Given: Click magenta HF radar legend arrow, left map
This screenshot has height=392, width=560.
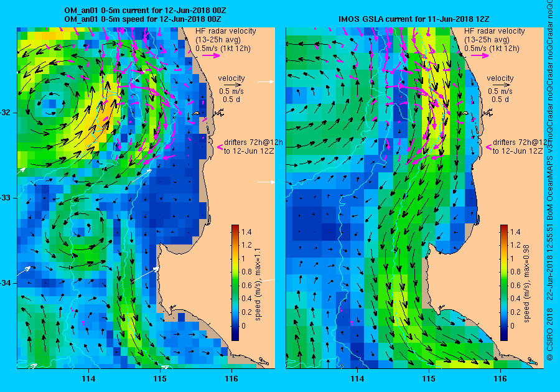Looking at the screenshot, I should (x=212, y=55).
